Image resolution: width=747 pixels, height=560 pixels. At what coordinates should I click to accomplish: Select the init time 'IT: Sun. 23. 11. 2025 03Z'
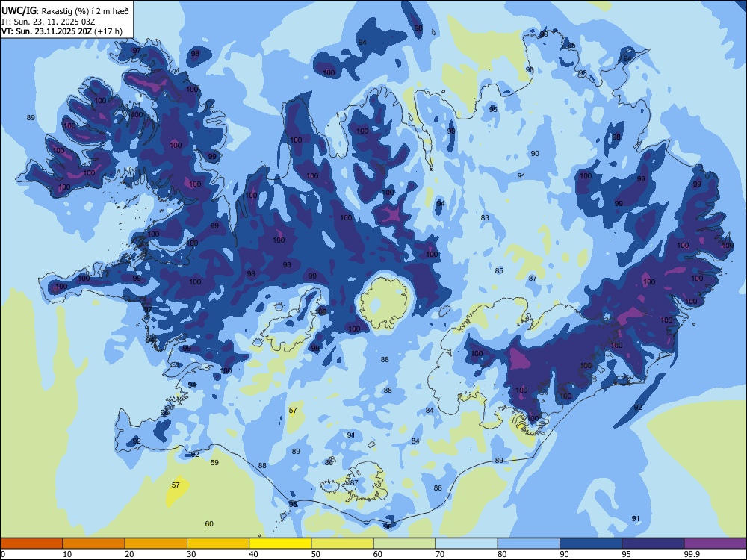(48, 22)
